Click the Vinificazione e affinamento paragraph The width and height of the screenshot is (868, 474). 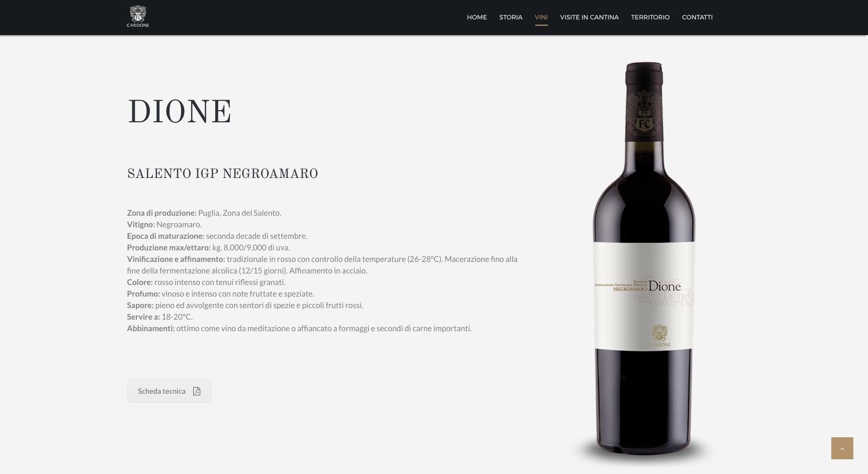[322, 265]
